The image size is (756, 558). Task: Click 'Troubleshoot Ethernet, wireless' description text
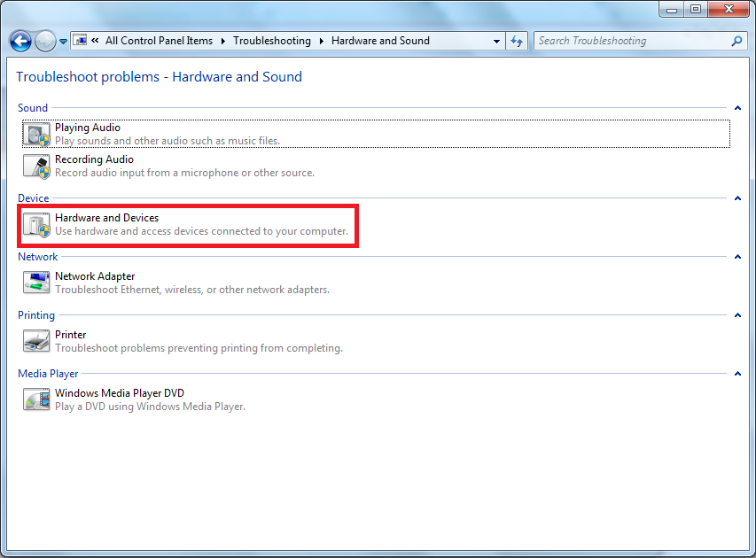coord(192,290)
